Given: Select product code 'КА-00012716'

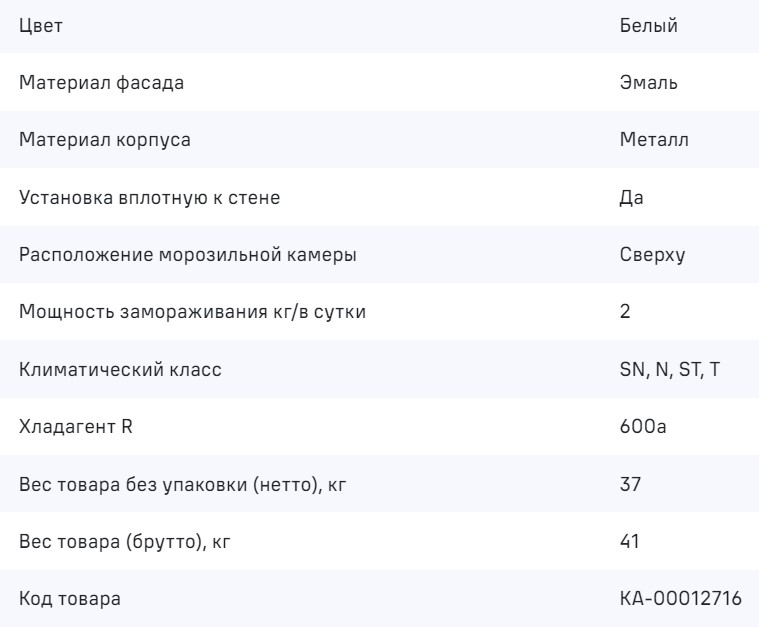Looking at the screenshot, I should (x=682, y=600).
